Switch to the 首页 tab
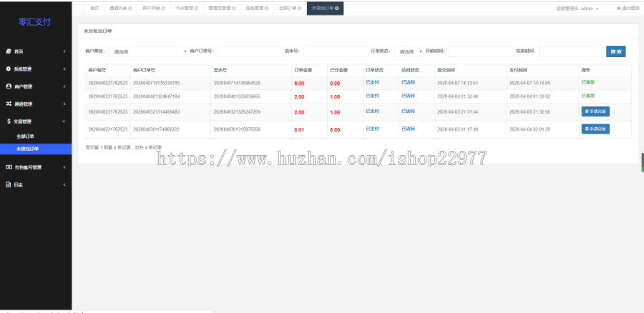 tap(95, 8)
